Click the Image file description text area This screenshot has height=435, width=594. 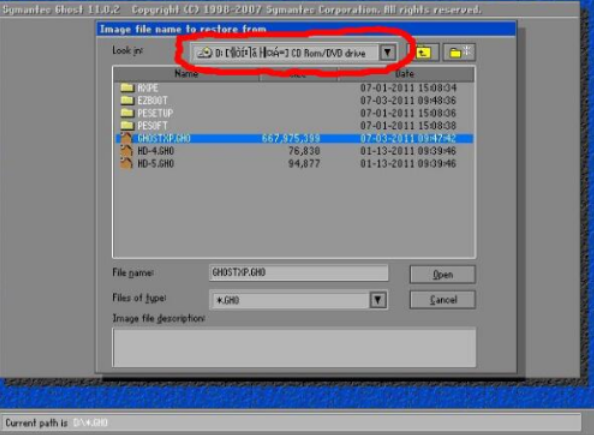[294, 347]
